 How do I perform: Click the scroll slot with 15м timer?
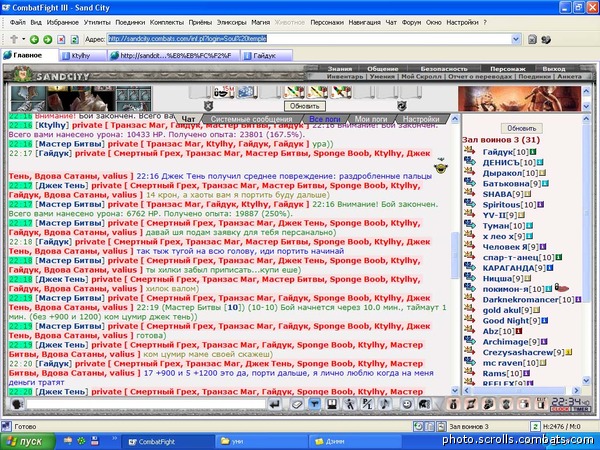tap(223, 92)
